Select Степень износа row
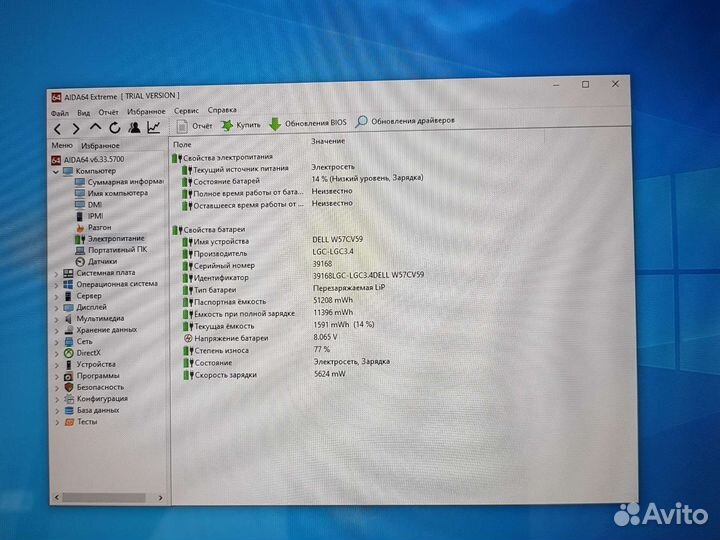The height and width of the screenshot is (540, 720). (x=257, y=350)
